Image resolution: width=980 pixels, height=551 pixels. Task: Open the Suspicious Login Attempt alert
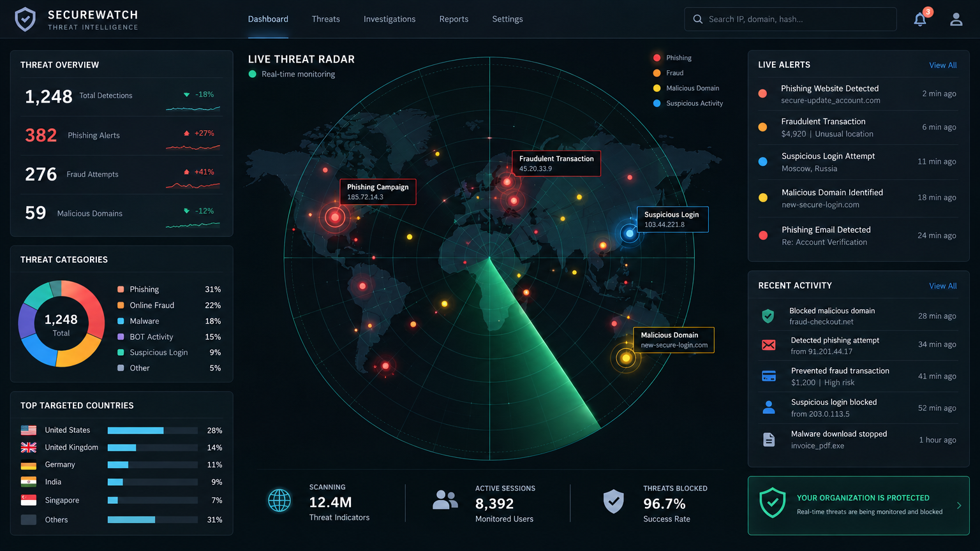[858, 162]
